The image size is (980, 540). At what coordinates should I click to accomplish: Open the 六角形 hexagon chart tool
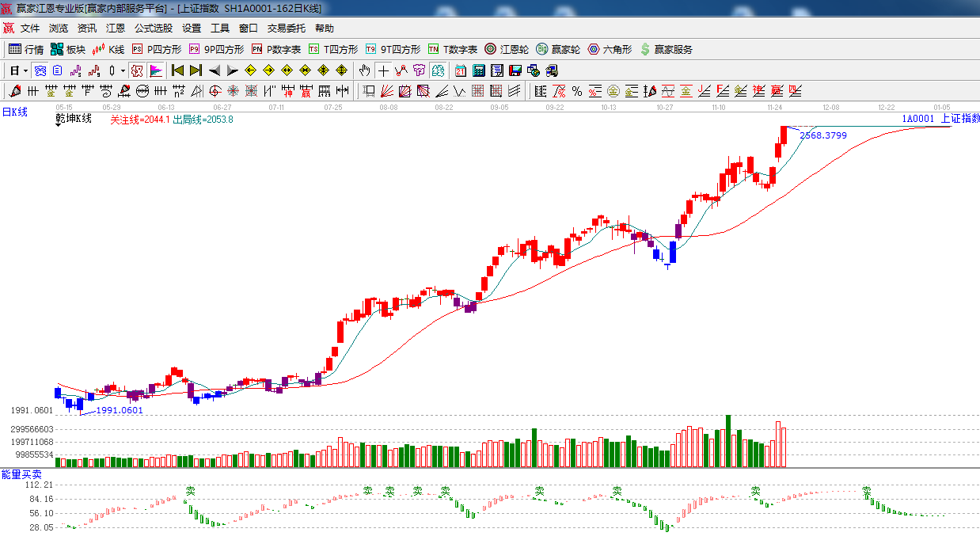coord(610,49)
